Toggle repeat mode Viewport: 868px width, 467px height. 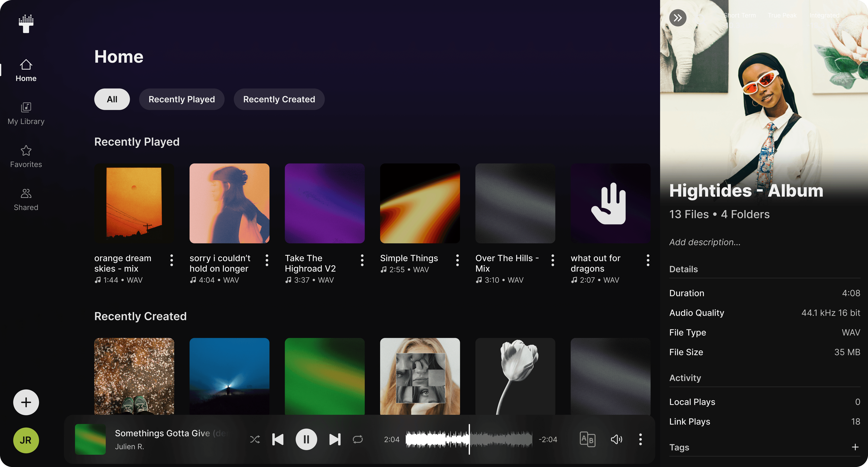click(357, 439)
